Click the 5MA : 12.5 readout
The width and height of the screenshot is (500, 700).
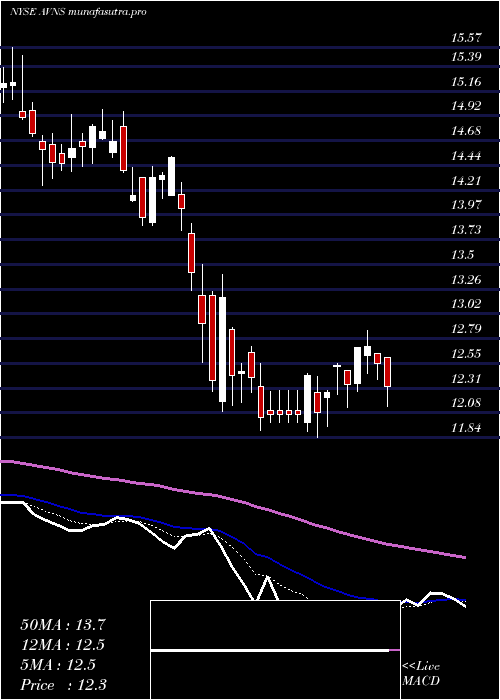(x=58, y=665)
